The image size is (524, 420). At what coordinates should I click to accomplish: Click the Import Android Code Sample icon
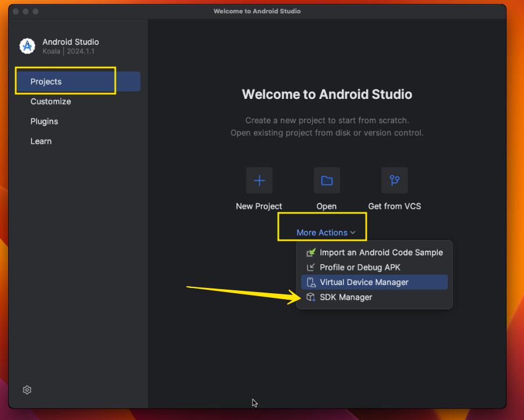311,252
